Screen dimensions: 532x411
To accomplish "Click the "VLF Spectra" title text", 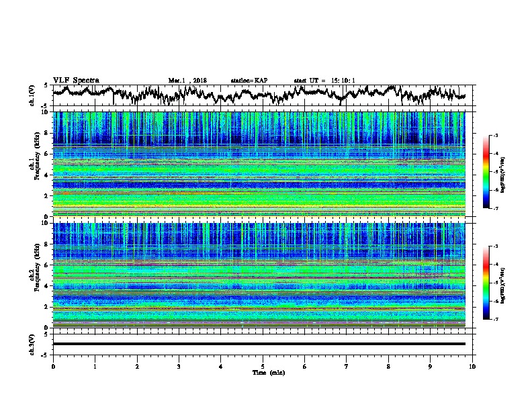I will point(76,81).
